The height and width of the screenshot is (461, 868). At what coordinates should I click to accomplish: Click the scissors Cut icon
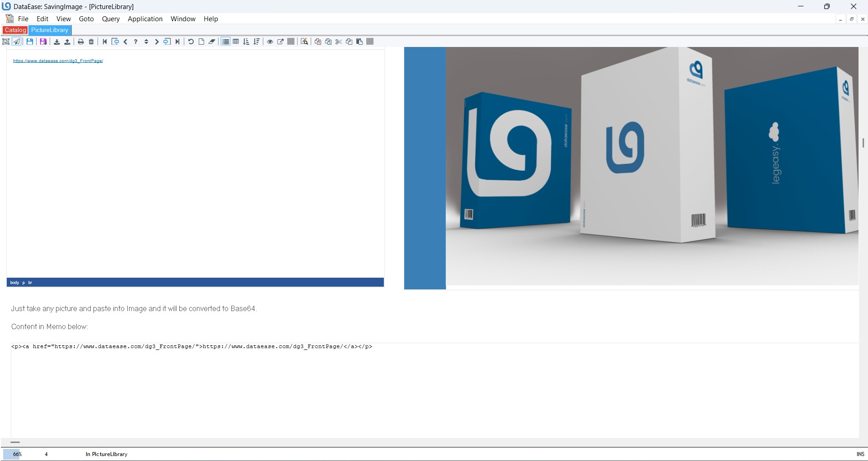coord(339,42)
